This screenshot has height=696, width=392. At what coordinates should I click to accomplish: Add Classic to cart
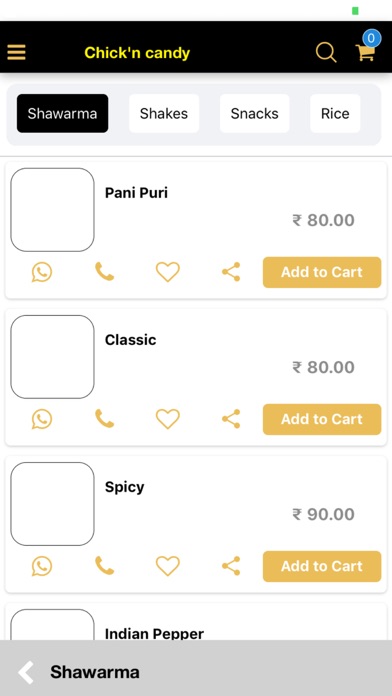click(322, 419)
